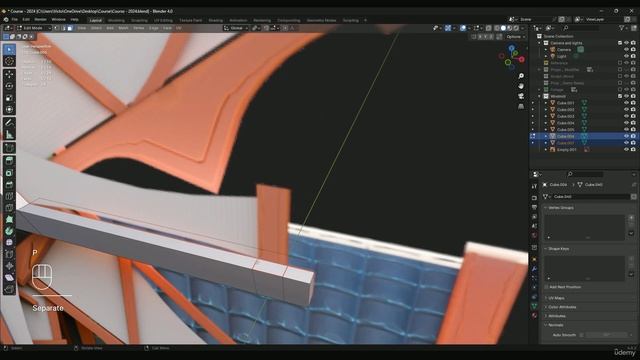Select the Annotate tool
640x360 pixels.
(9, 123)
